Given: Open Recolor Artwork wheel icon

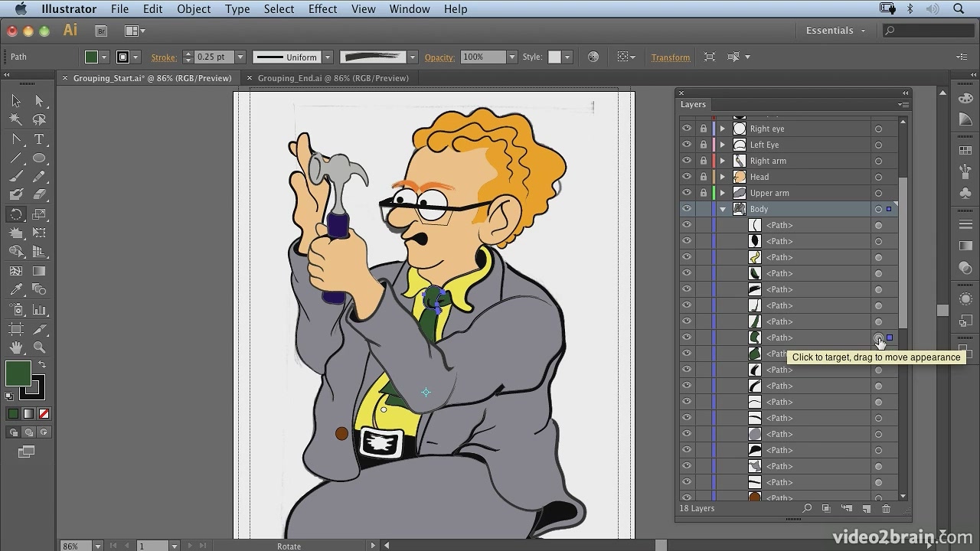Looking at the screenshot, I should tap(593, 57).
